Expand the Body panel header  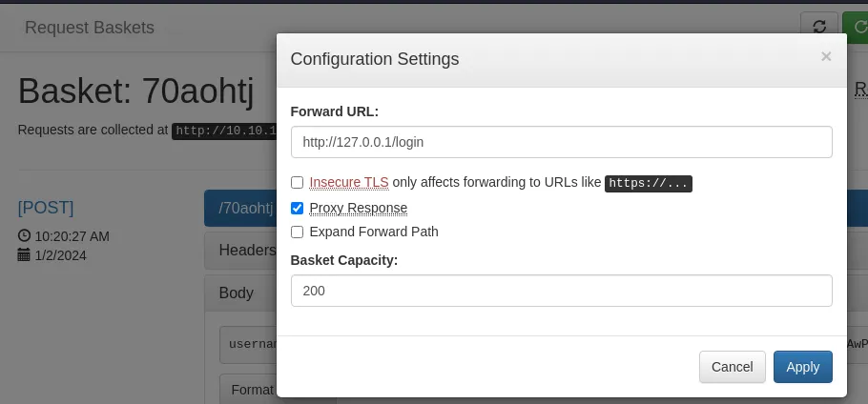pyautogui.click(x=240, y=293)
